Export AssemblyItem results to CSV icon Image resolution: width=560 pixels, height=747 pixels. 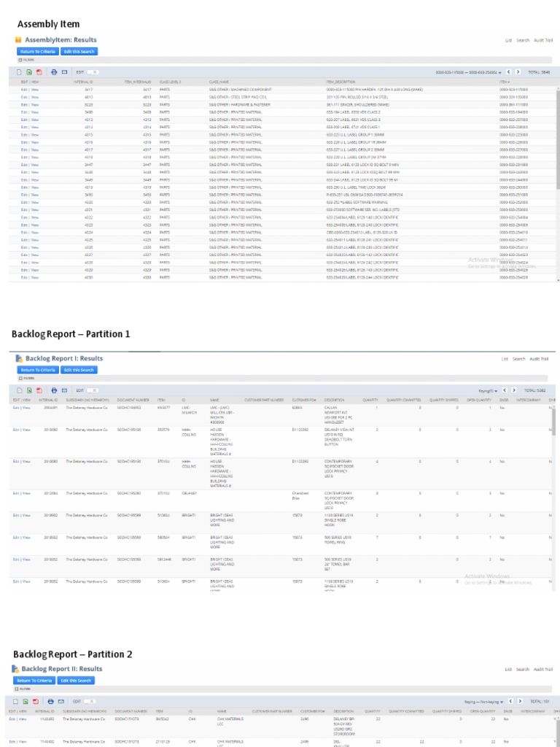coord(20,72)
